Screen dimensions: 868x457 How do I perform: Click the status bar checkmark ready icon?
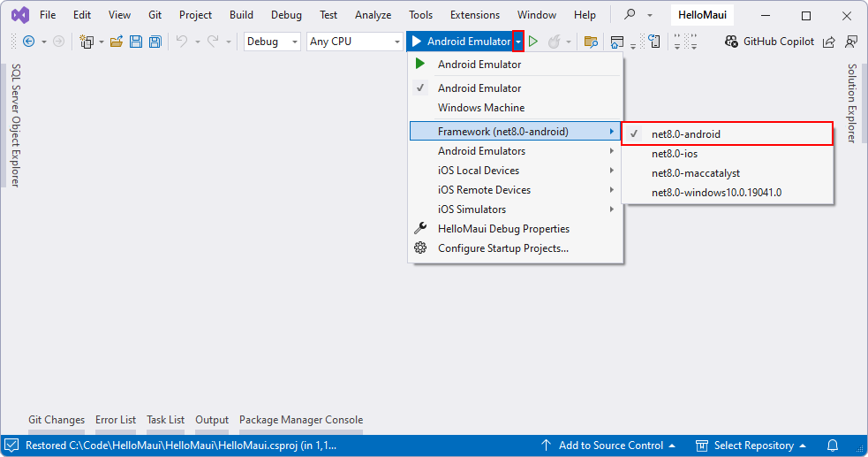pos(11,446)
